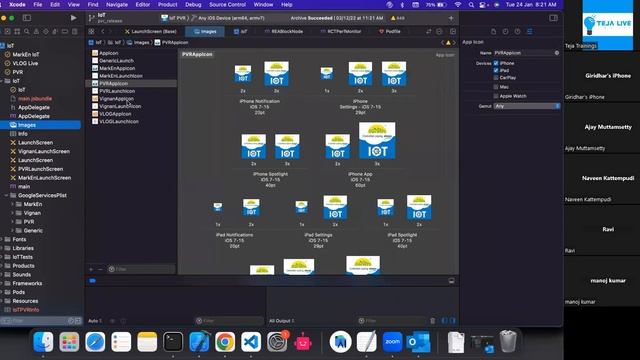Open the history inspector icon
The width and height of the screenshot is (640, 360).
[505, 31]
